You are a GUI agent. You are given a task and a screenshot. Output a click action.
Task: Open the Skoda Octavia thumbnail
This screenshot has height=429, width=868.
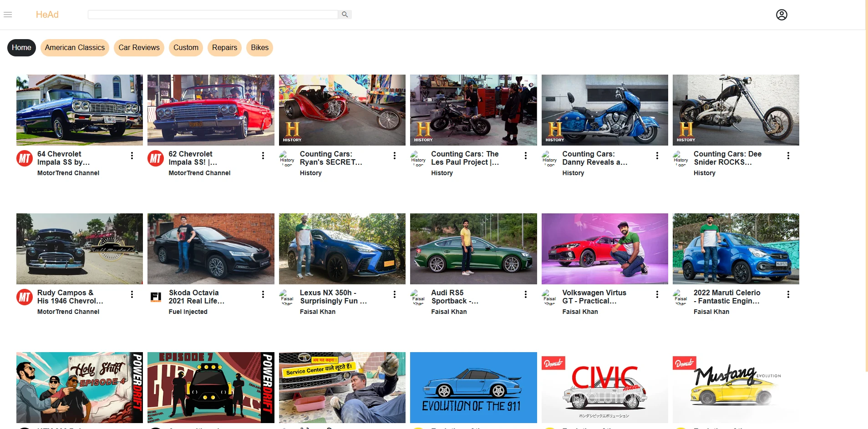pyautogui.click(x=211, y=249)
